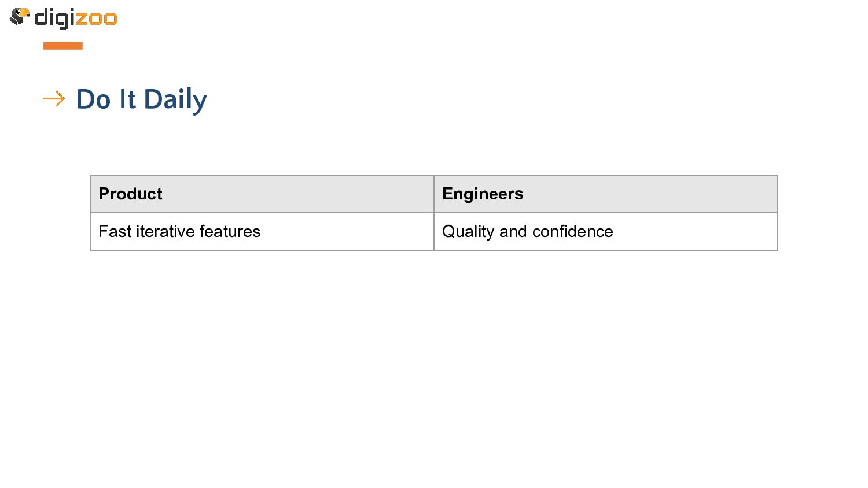Click the "Quality and confidence" cell

tap(606, 232)
